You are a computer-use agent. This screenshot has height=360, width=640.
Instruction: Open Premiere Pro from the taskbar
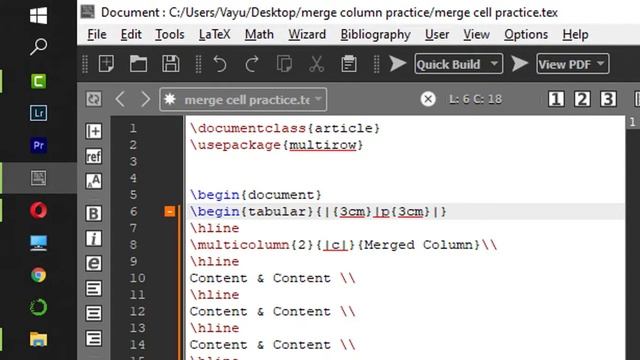click(x=38, y=145)
